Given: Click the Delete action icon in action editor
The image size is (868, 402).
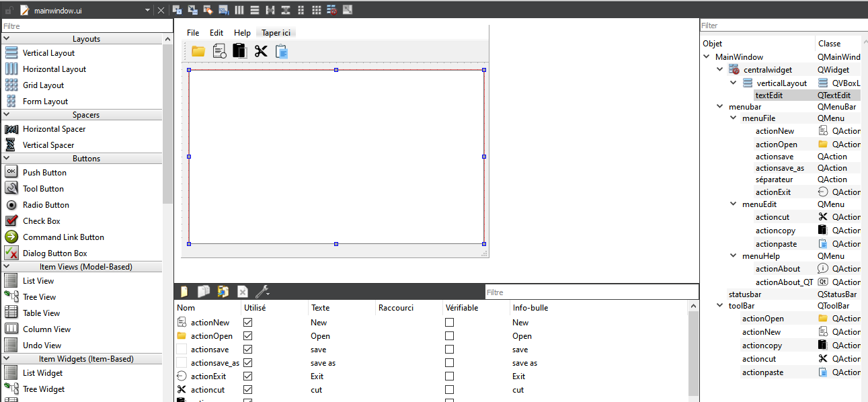Looking at the screenshot, I should [243, 292].
